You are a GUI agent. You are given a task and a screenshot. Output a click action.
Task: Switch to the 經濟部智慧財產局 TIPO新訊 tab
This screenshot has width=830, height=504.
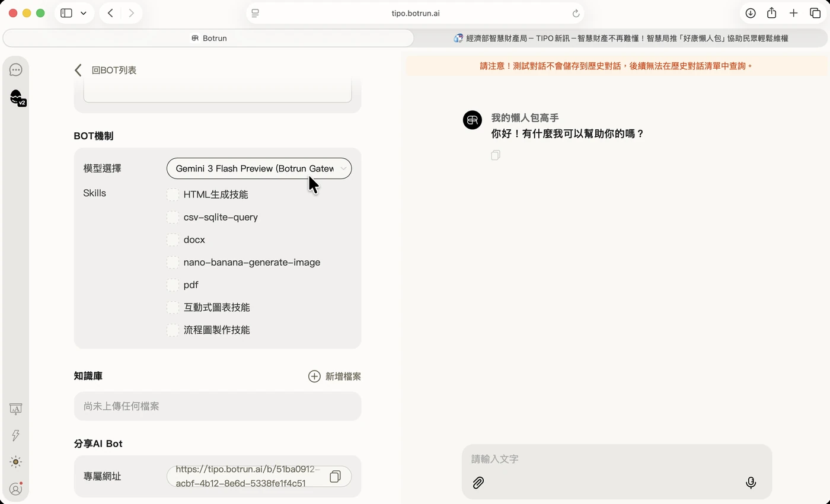click(x=621, y=38)
